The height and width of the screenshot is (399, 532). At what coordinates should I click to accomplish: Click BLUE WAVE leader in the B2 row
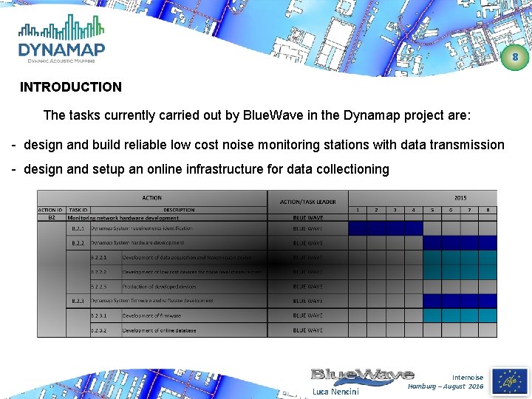pyautogui.click(x=307, y=218)
